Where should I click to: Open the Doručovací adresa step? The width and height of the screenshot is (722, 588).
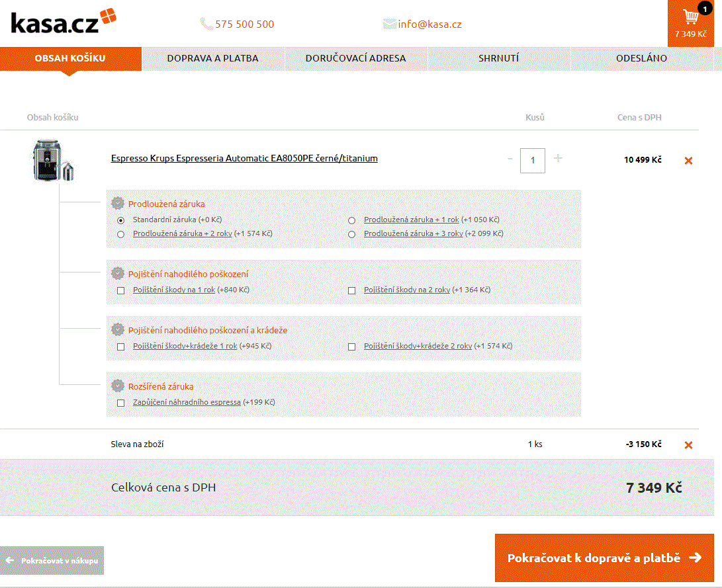pos(356,58)
